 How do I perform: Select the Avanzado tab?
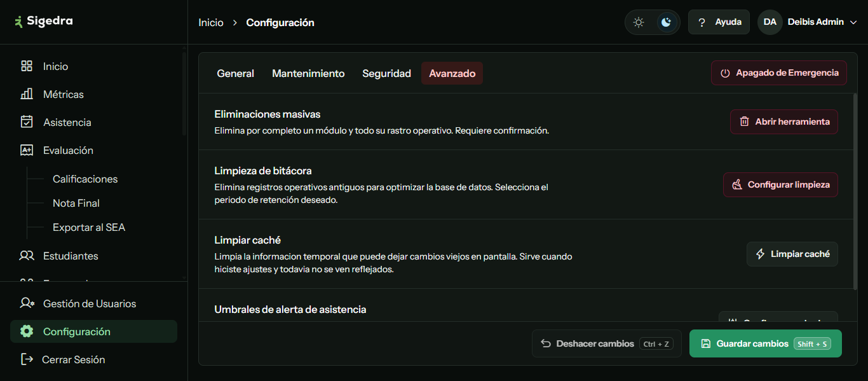click(x=452, y=74)
